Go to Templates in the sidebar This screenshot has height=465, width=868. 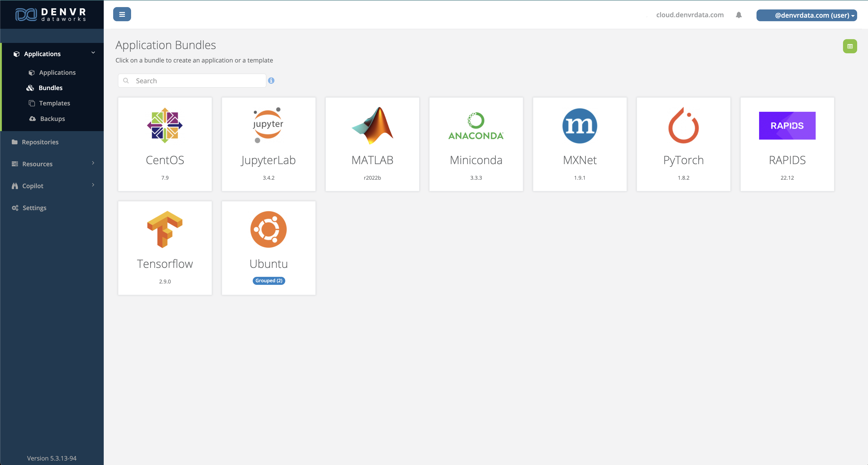(x=55, y=103)
